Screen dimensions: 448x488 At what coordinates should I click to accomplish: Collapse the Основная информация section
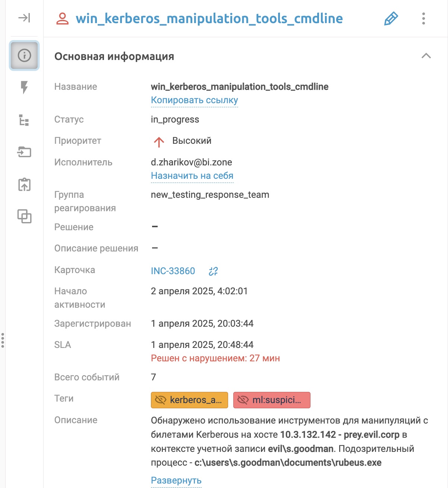(426, 56)
